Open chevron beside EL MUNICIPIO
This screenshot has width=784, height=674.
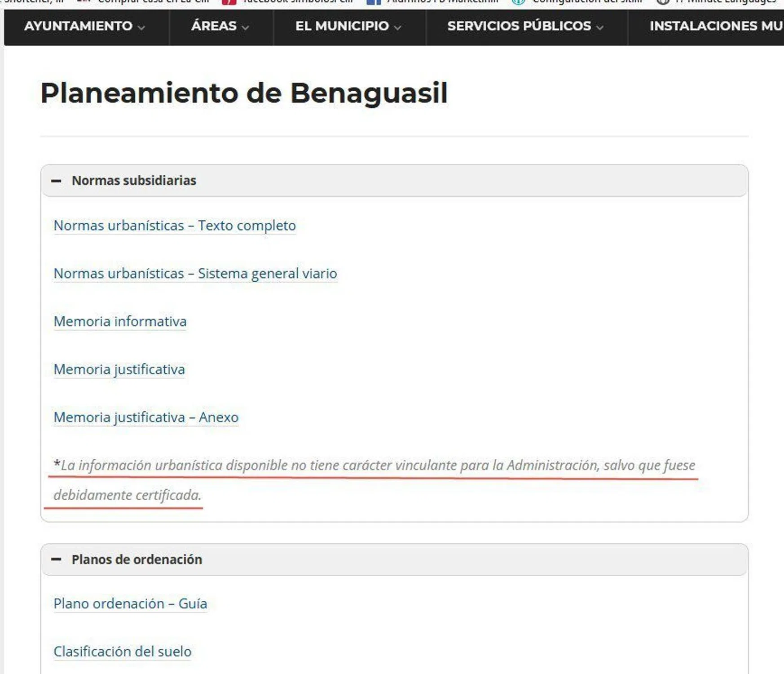click(397, 27)
